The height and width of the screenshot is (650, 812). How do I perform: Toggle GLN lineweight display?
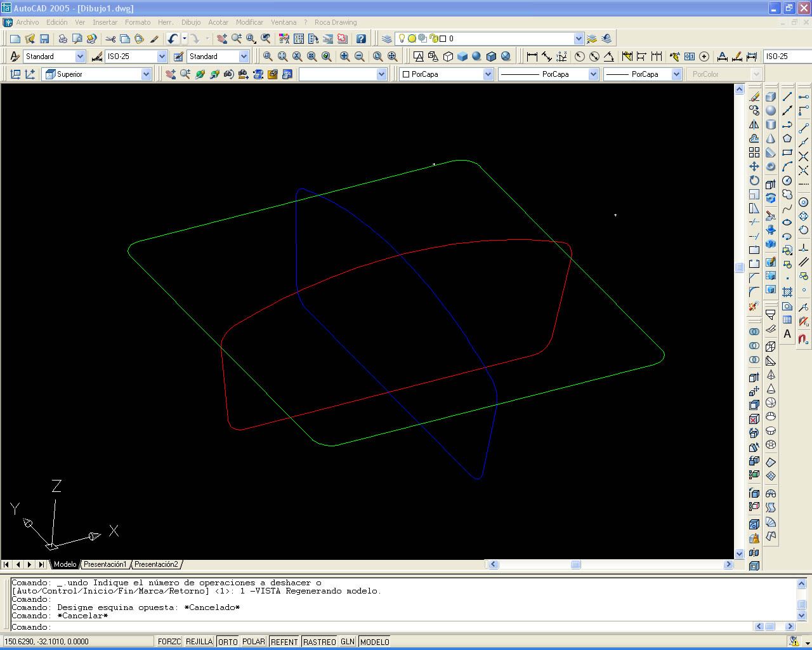tap(348, 642)
